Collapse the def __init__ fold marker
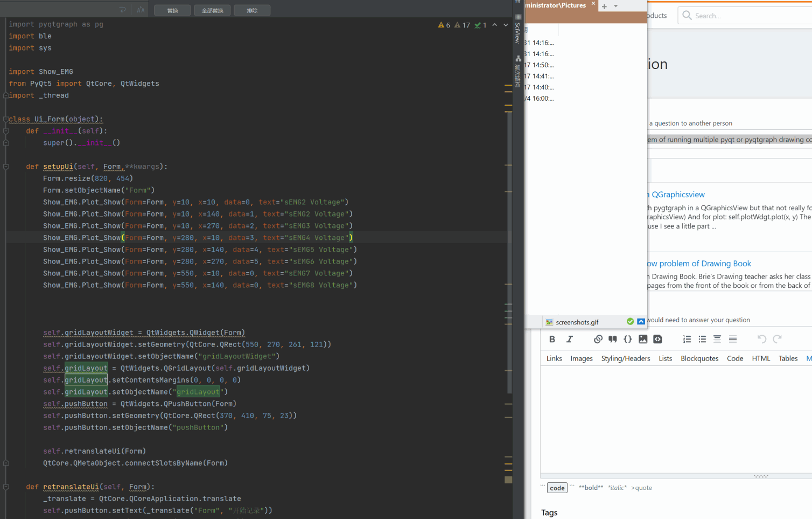This screenshot has height=519, width=812. tap(6, 131)
